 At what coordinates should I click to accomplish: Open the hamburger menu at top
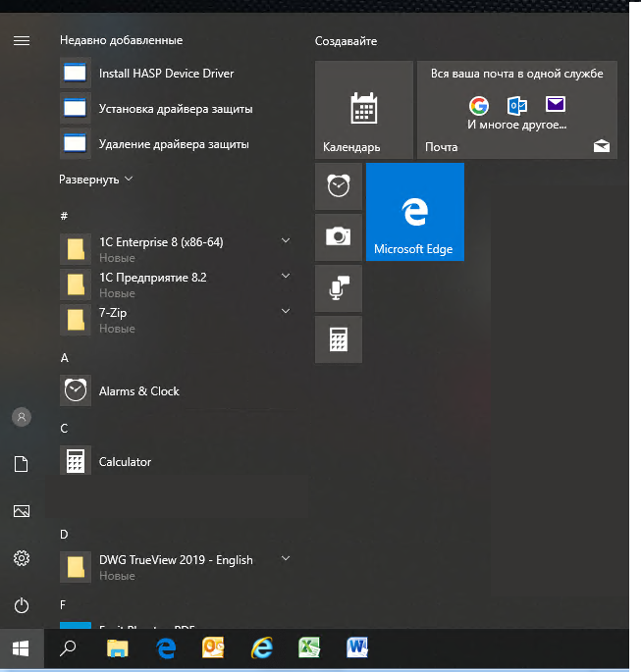pos(22,41)
